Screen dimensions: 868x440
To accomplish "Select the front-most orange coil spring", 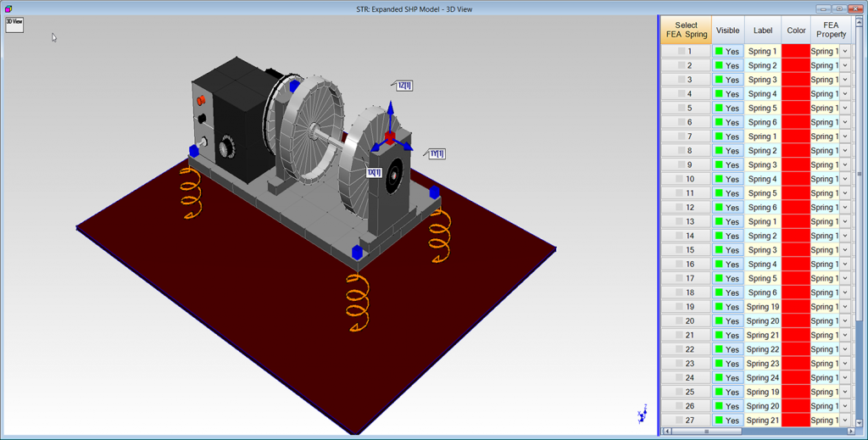I will (x=357, y=302).
